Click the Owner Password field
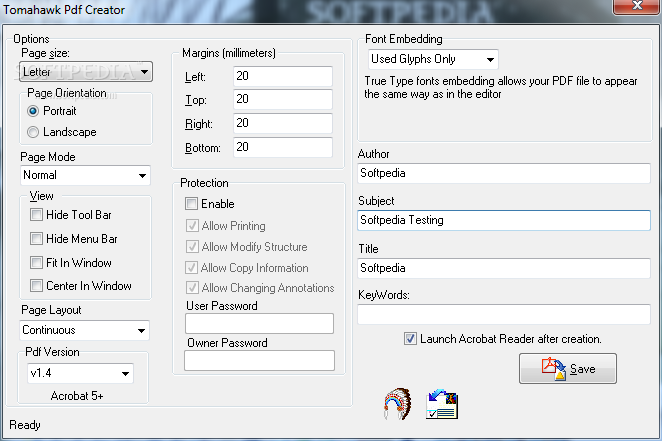The width and height of the screenshot is (662, 441). (x=259, y=360)
